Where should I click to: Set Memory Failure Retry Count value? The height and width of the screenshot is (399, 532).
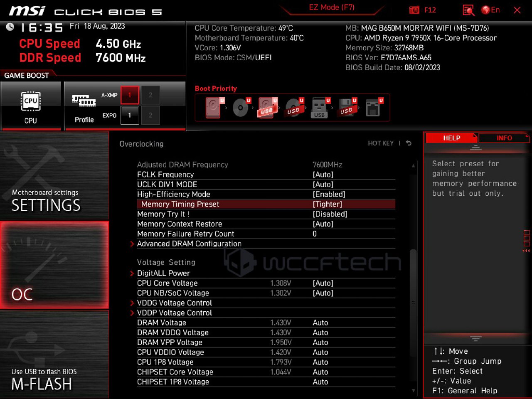point(315,234)
